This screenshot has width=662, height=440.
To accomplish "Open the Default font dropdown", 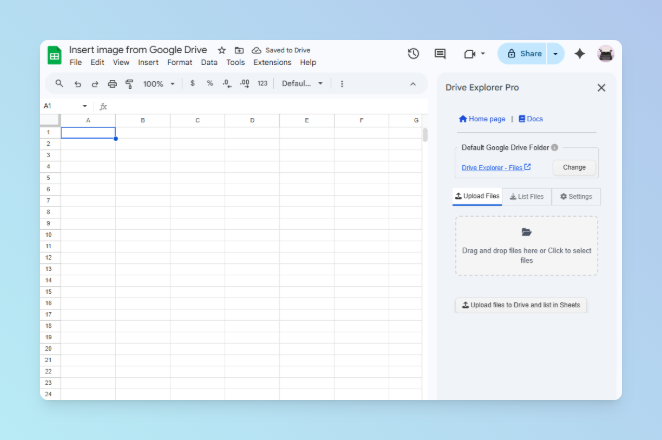I will click(302, 84).
